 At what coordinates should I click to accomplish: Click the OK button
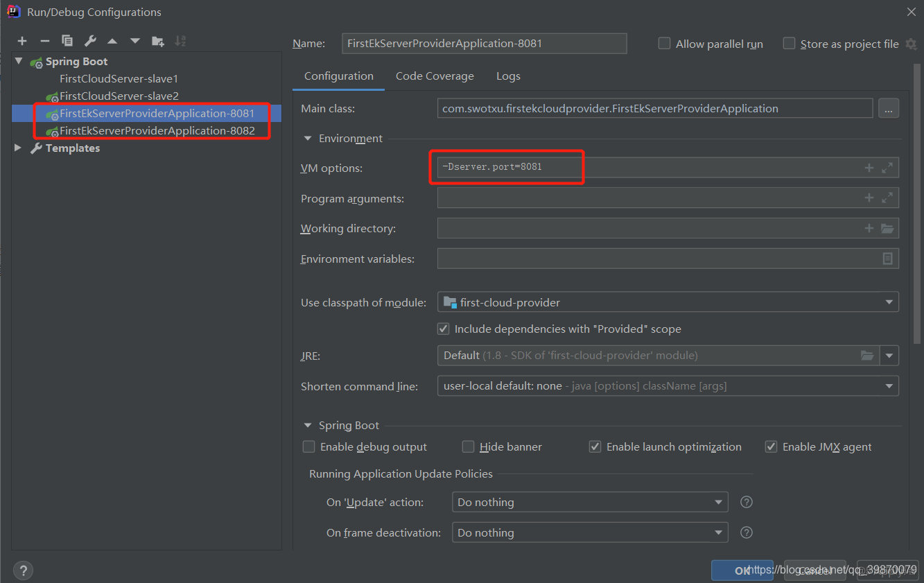tap(742, 571)
